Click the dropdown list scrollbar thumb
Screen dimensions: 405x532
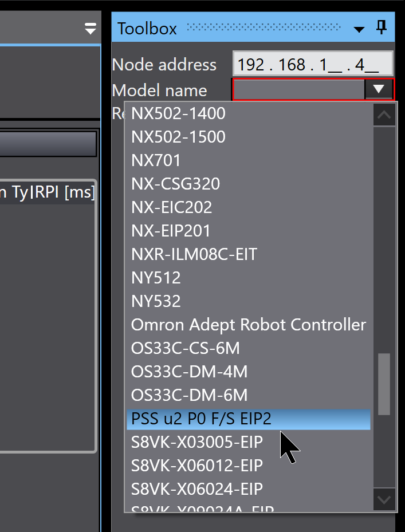384,384
